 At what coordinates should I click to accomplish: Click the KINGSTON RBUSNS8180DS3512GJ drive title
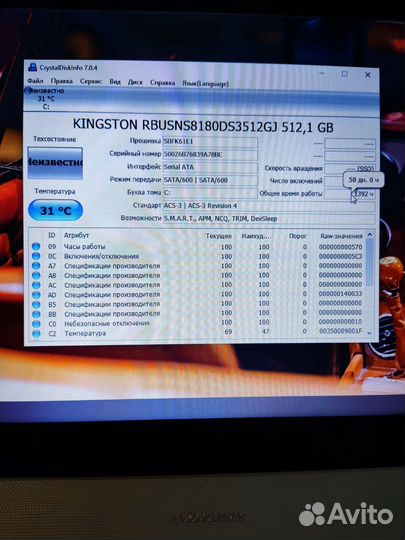(x=203, y=125)
